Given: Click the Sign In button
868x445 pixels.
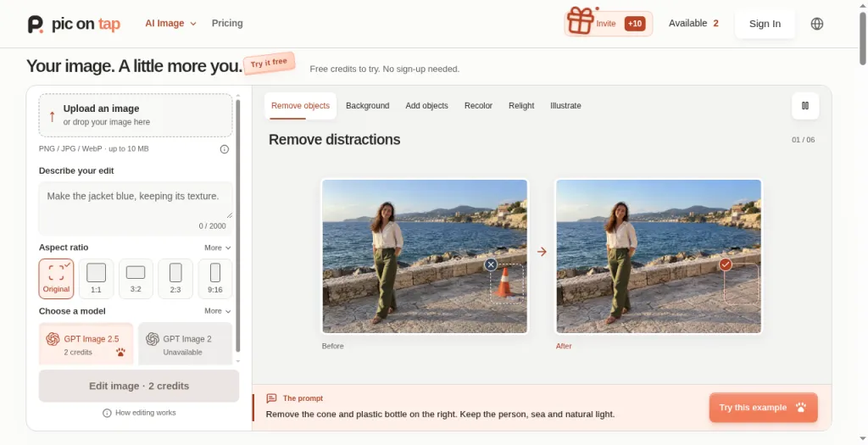Looking at the screenshot, I should [765, 24].
